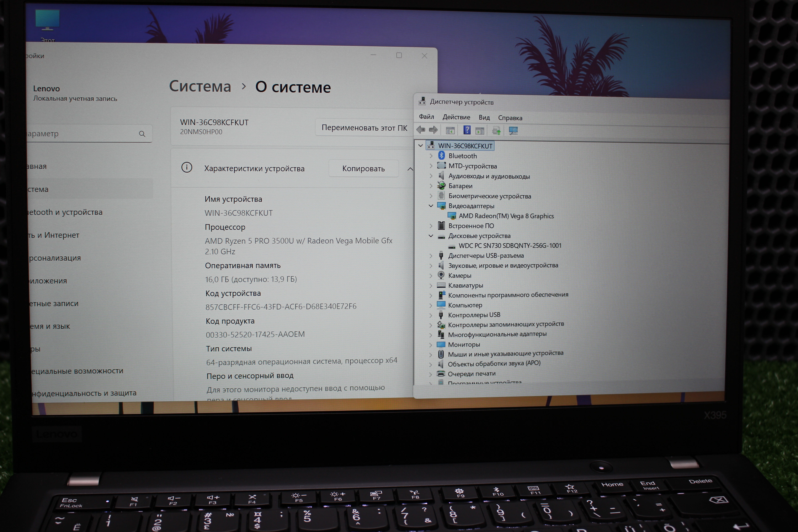Screen dimensions: 798x532
Task: Expand the Камеры tree node
Action: pyautogui.click(x=431, y=276)
